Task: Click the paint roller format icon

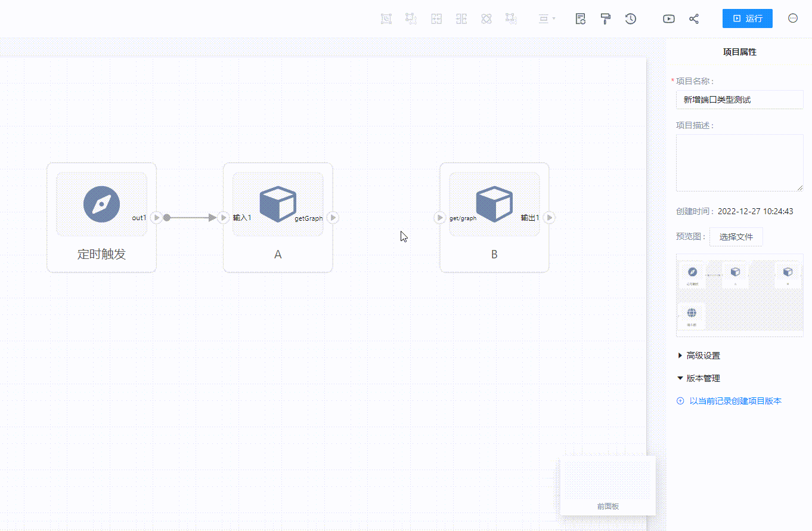Action: click(x=606, y=18)
